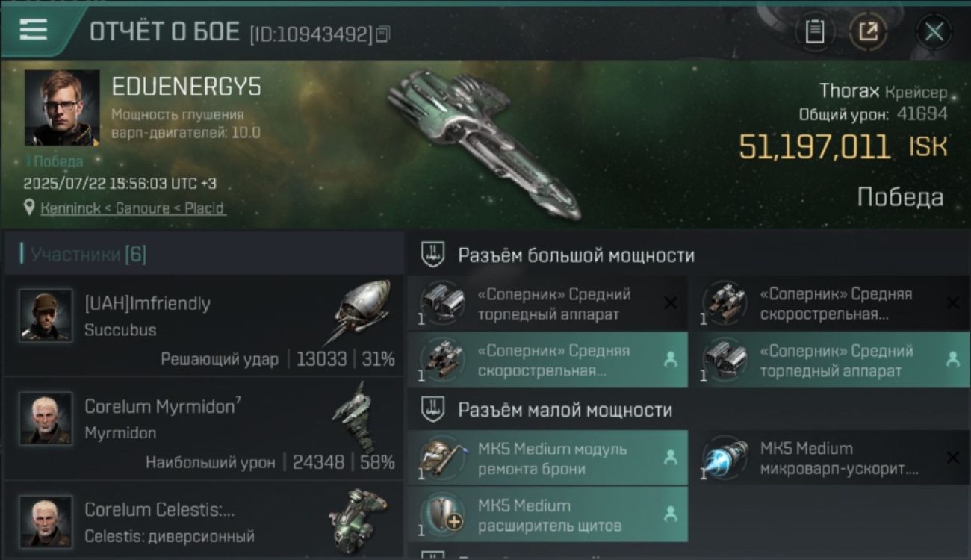Click the Succubus ship icon

[x=361, y=312]
